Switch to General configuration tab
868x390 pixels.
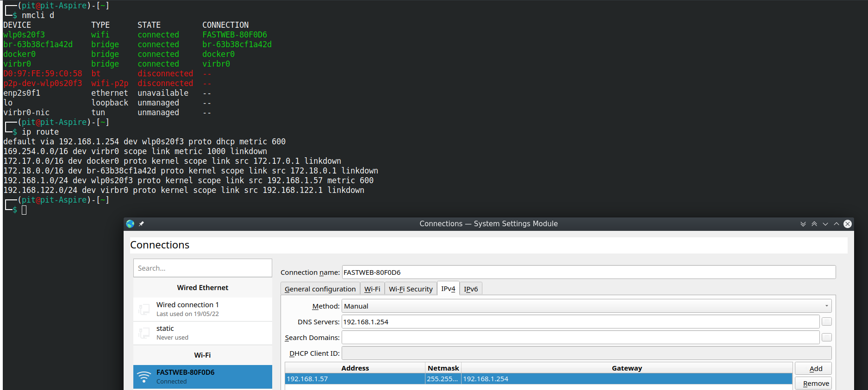[320, 289]
